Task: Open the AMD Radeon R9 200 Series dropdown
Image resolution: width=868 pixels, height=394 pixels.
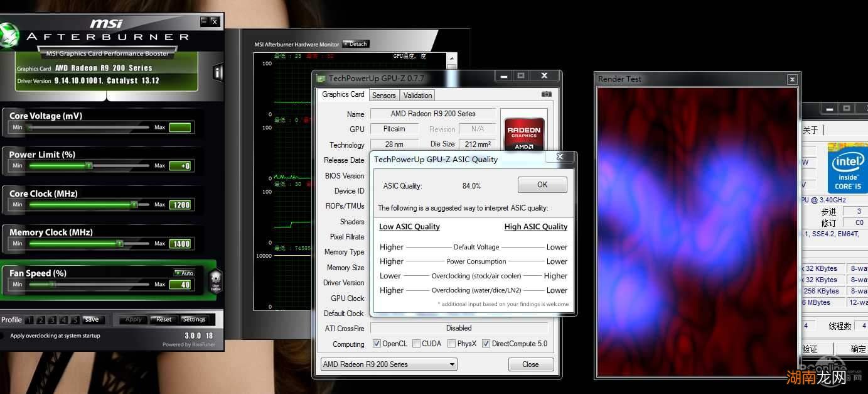Action: pos(389,364)
